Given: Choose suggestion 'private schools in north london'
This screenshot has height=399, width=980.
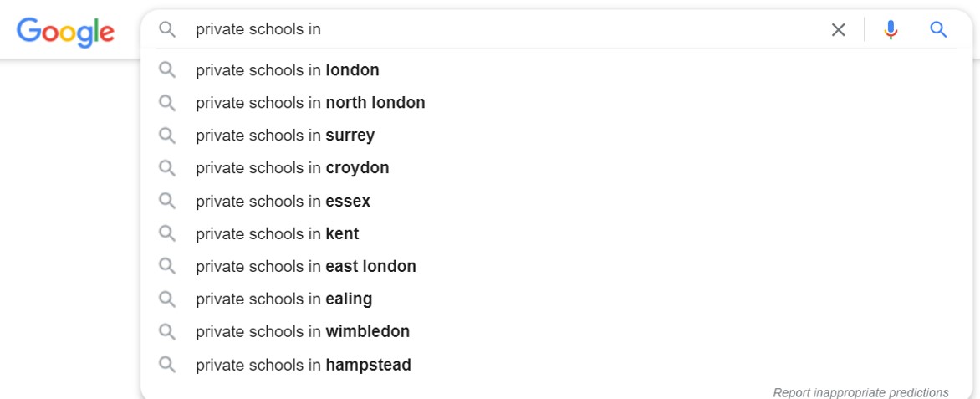Looking at the screenshot, I should (x=556, y=103).
